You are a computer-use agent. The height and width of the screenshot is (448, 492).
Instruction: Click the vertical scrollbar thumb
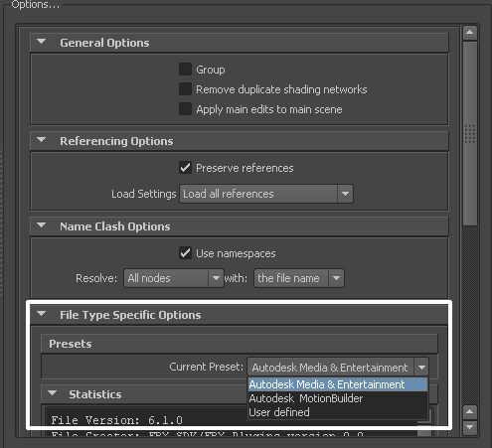point(470,133)
